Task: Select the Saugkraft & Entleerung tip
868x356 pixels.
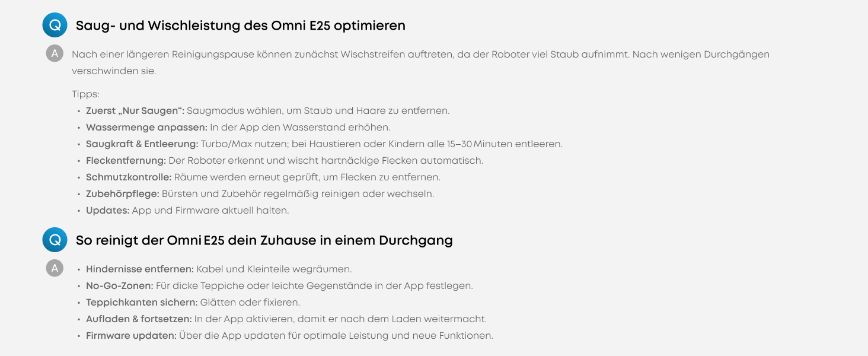Action: tap(142, 144)
